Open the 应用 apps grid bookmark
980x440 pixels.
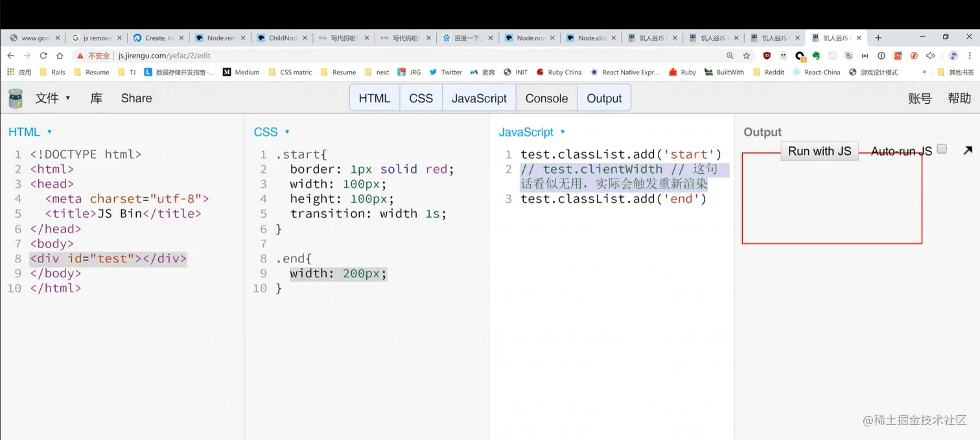19,73
